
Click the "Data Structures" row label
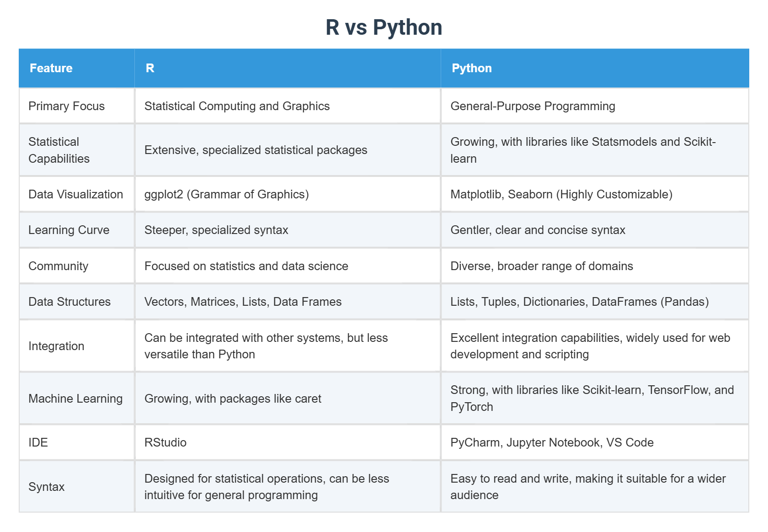pyautogui.click(x=77, y=302)
